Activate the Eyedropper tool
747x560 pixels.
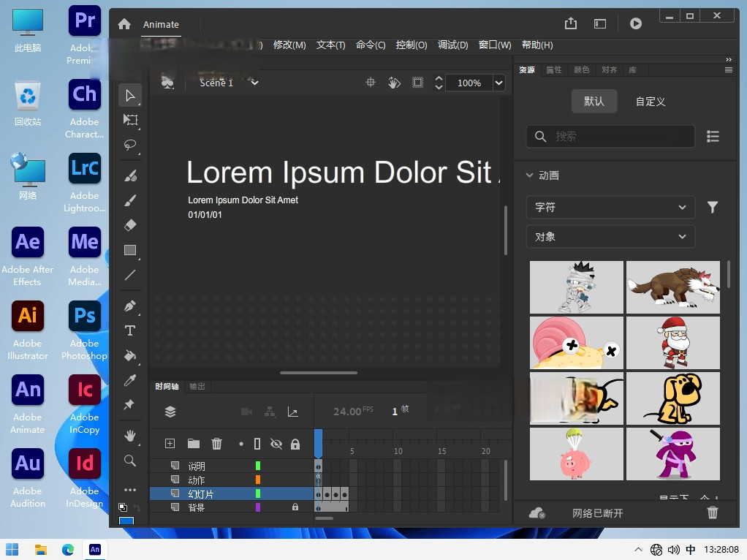click(x=130, y=380)
